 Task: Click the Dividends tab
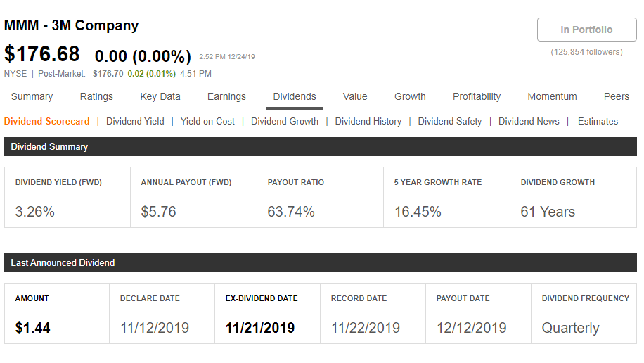[295, 96]
